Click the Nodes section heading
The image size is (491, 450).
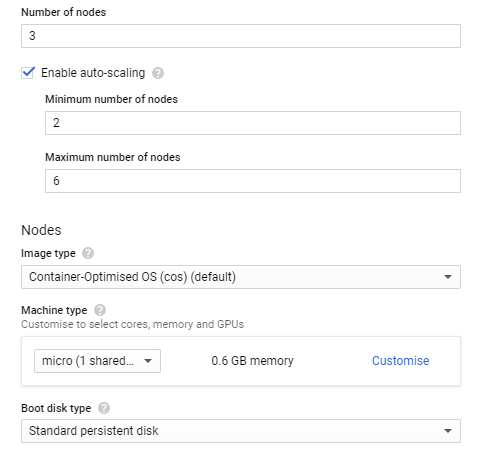tap(41, 230)
